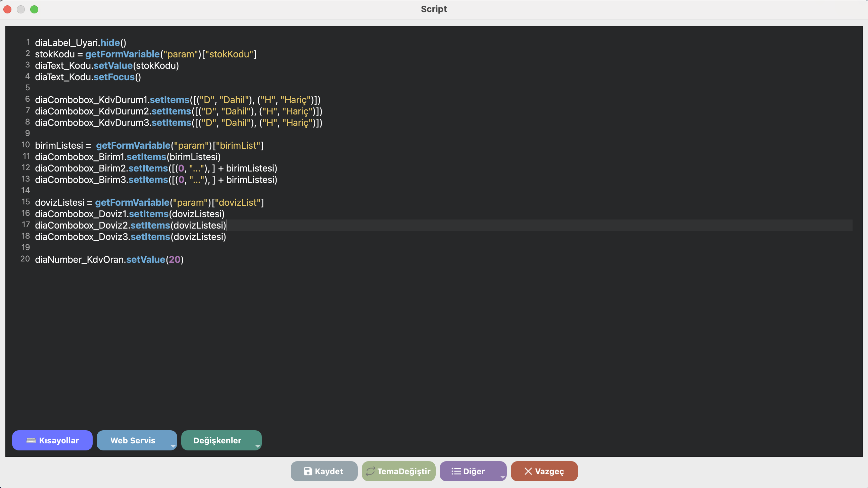Click the X icon on Vazgeç button

point(528,471)
